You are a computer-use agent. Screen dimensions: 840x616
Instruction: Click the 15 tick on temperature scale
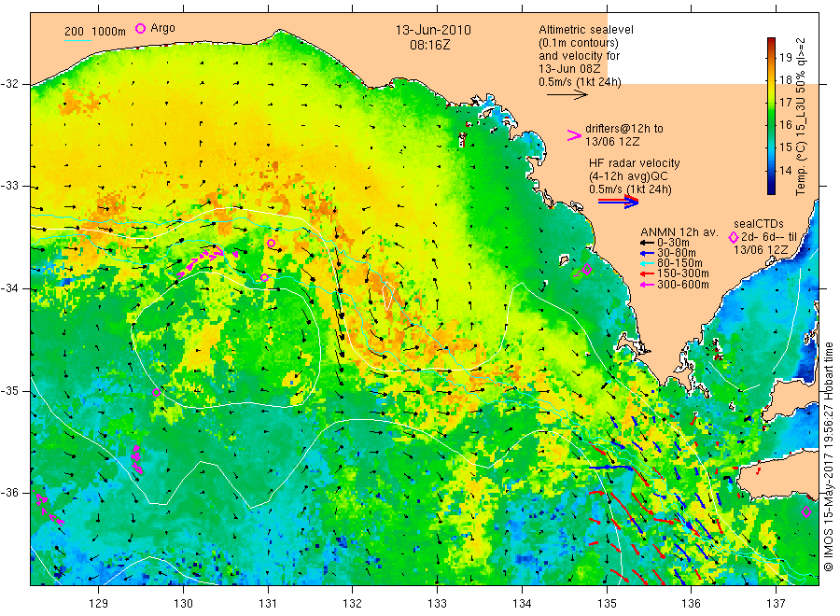click(x=785, y=147)
